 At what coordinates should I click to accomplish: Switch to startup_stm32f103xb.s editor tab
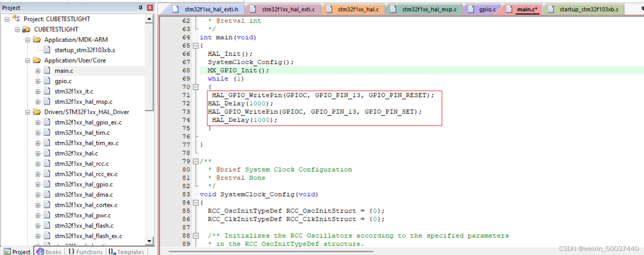click(585, 9)
